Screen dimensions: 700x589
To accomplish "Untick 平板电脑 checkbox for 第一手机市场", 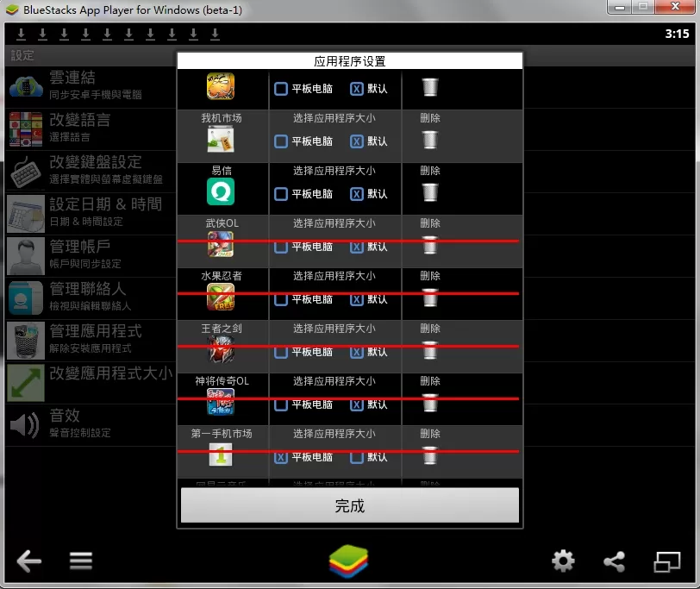I will (x=281, y=458).
